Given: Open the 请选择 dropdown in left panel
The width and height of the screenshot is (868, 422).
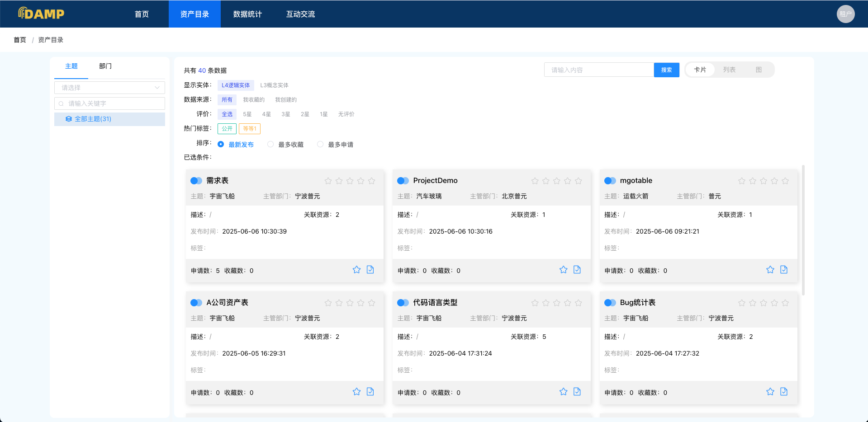Looking at the screenshot, I should pos(109,88).
